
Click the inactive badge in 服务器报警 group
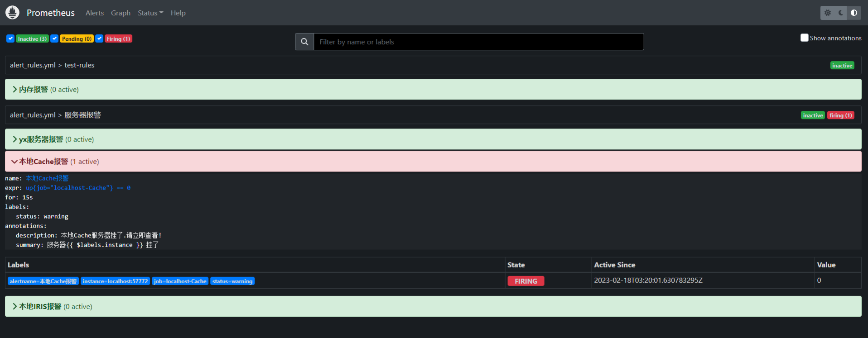(813, 115)
